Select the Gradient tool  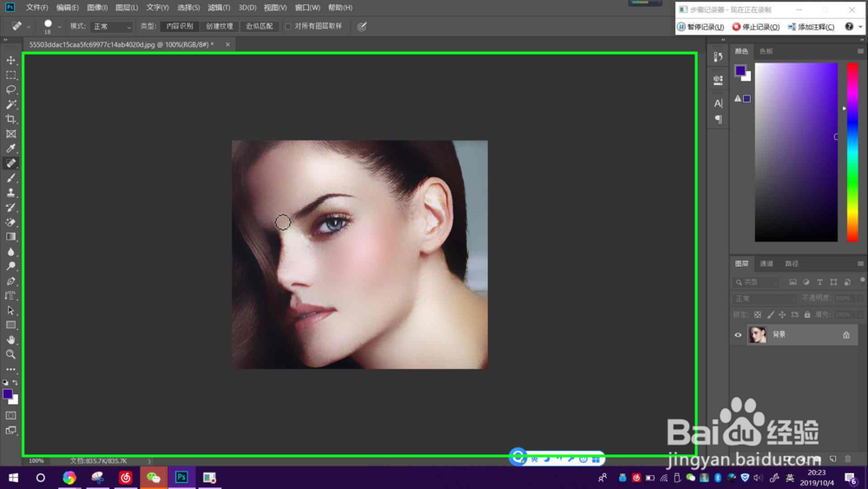point(10,236)
